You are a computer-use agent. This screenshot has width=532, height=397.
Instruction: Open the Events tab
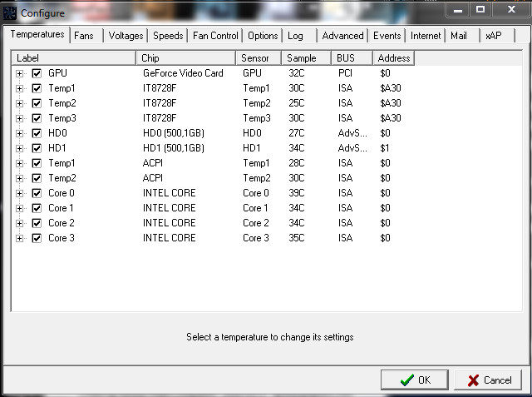tap(387, 36)
